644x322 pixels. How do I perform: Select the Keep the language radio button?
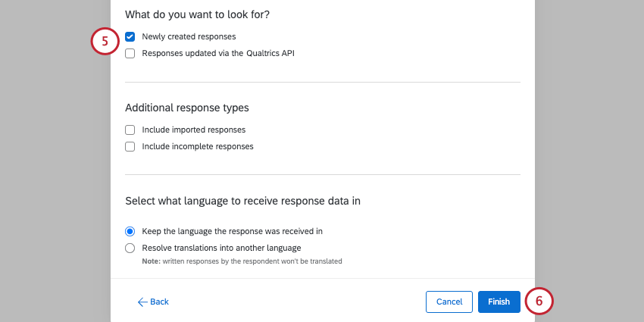(x=130, y=231)
